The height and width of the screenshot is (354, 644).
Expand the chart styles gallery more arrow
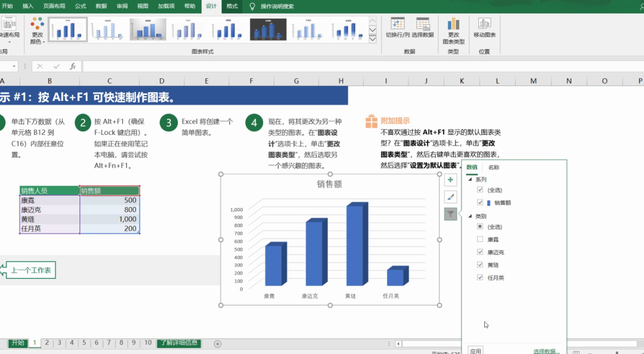(x=373, y=39)
